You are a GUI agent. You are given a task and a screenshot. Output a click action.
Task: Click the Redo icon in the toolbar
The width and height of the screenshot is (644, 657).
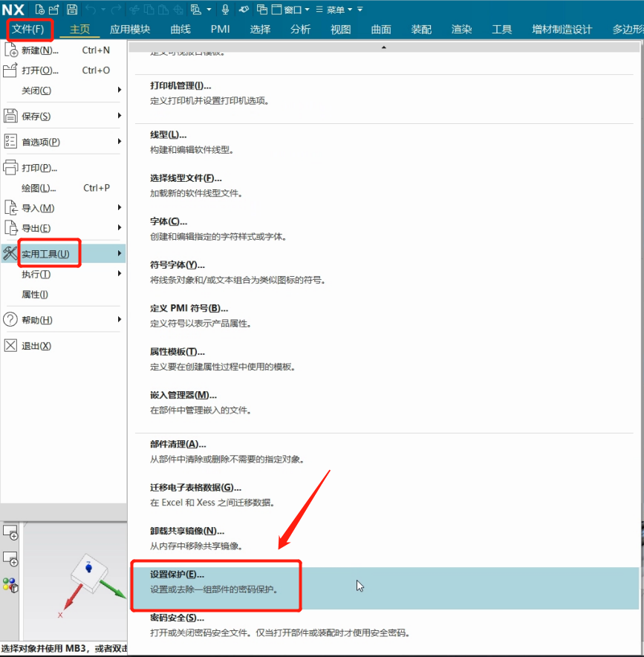point(115,8)
